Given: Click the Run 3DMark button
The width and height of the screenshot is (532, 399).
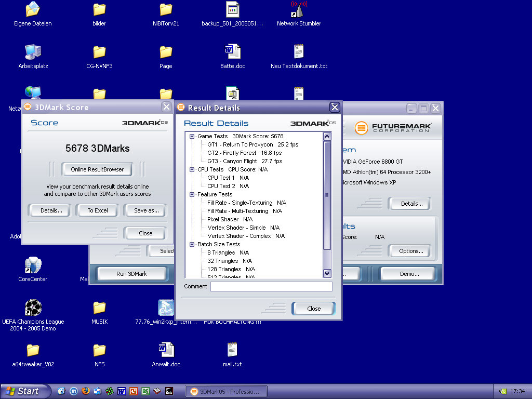Looking at the screenshot, I should [131, 274].
